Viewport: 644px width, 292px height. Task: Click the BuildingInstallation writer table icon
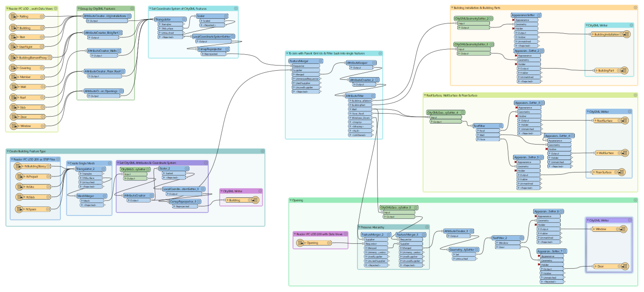(x=626, y=34)
